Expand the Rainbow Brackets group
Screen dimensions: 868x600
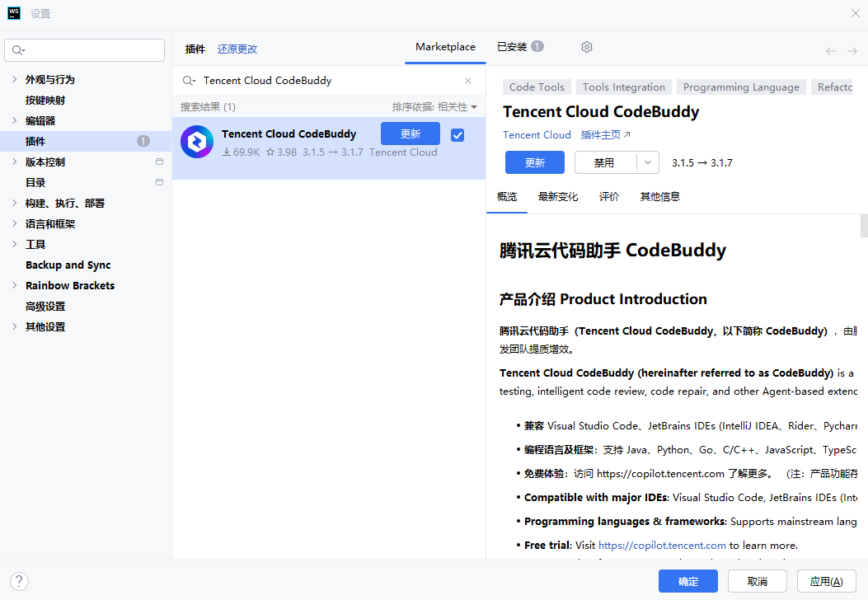[x=14, y=285]
